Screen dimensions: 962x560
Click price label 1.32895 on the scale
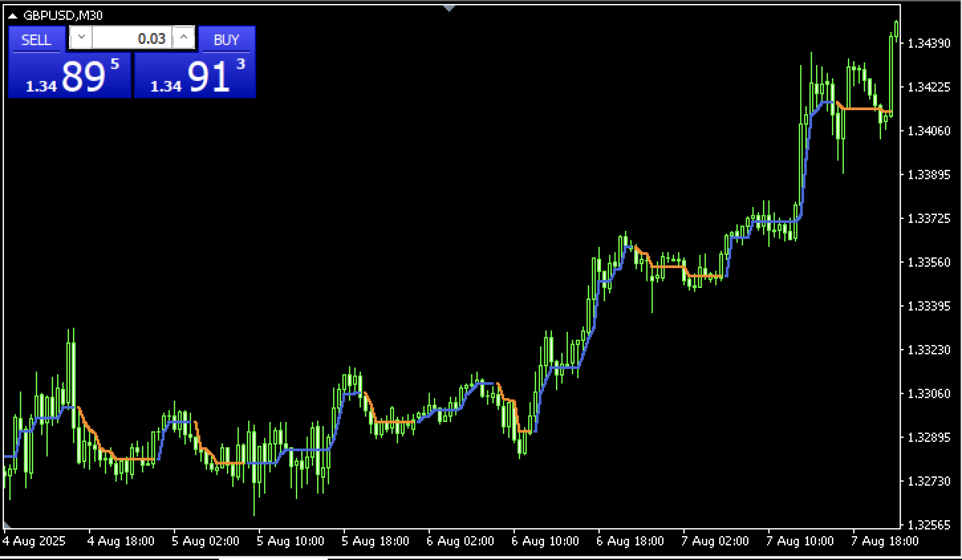coord(929,437)
